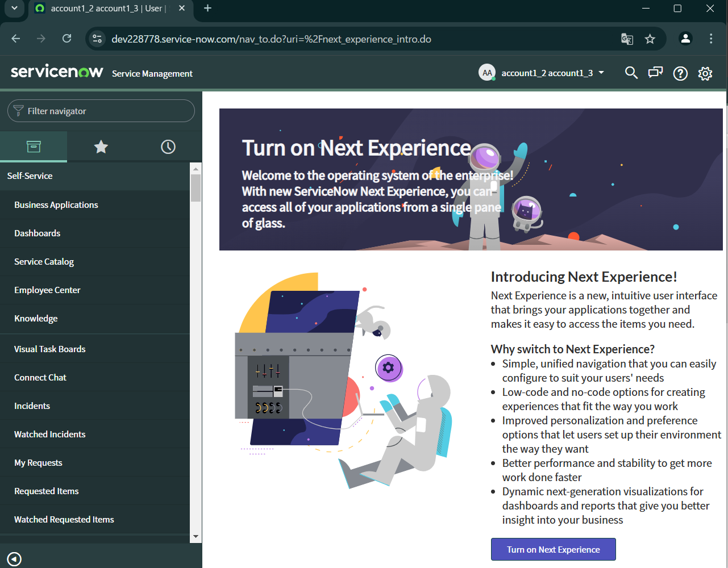Click navigator scrollbar down arrow
Image resolution: width=728 pixels, height=568 pixels.
[195, 536]
